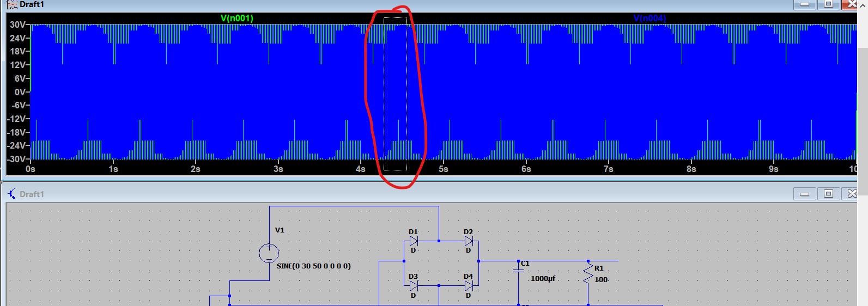Maximize the waveform plot window
Screen dimensions: 868x306
point(828,4)
